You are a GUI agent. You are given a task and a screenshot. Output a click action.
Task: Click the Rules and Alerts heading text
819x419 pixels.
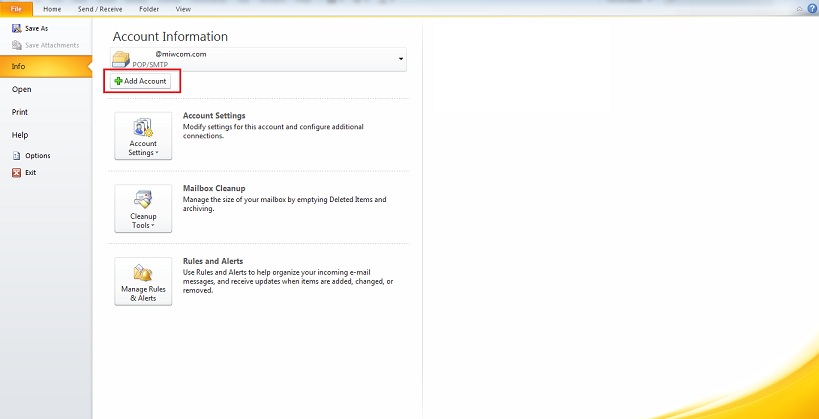213,261
